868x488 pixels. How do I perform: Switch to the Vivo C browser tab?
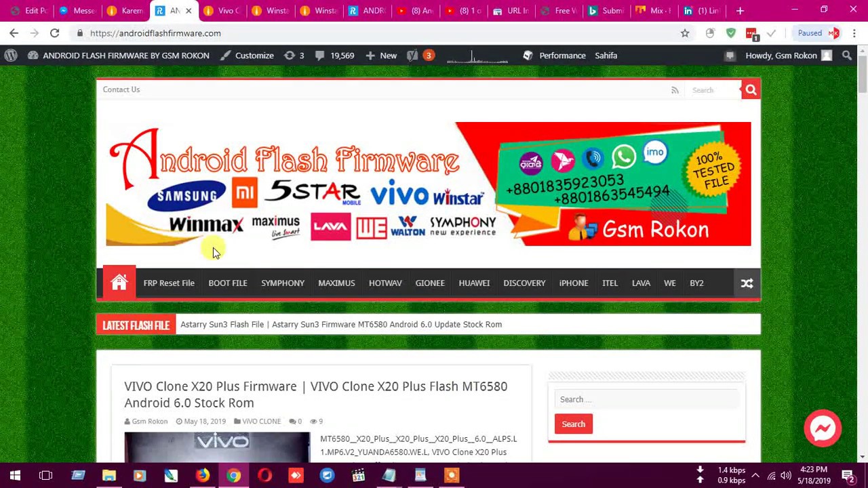click(x=222, y=11)
